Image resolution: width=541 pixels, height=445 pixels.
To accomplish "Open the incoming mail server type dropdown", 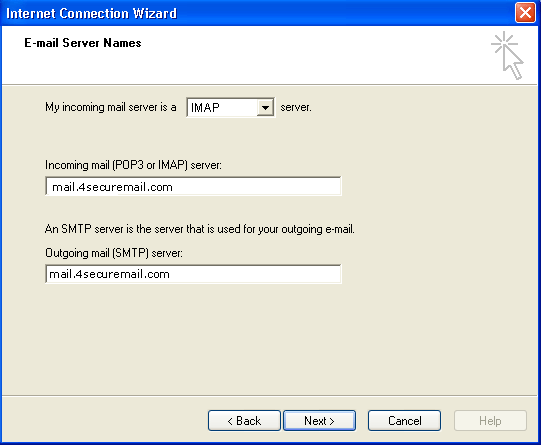I will point(230,108).
